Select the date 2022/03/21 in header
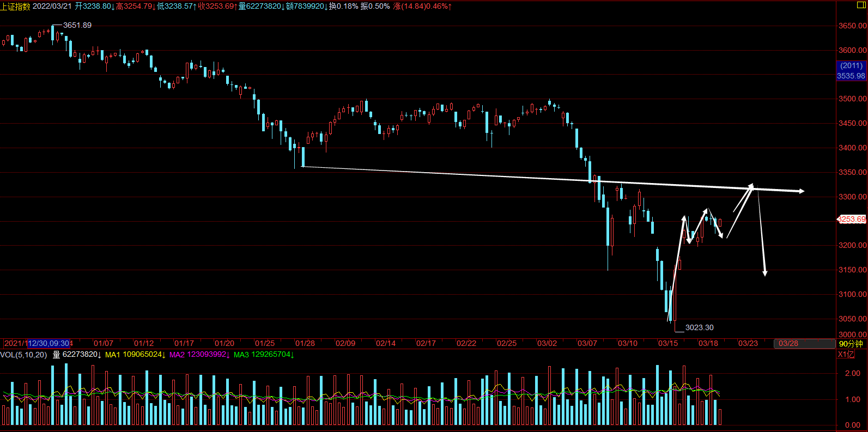 point(52,7)
